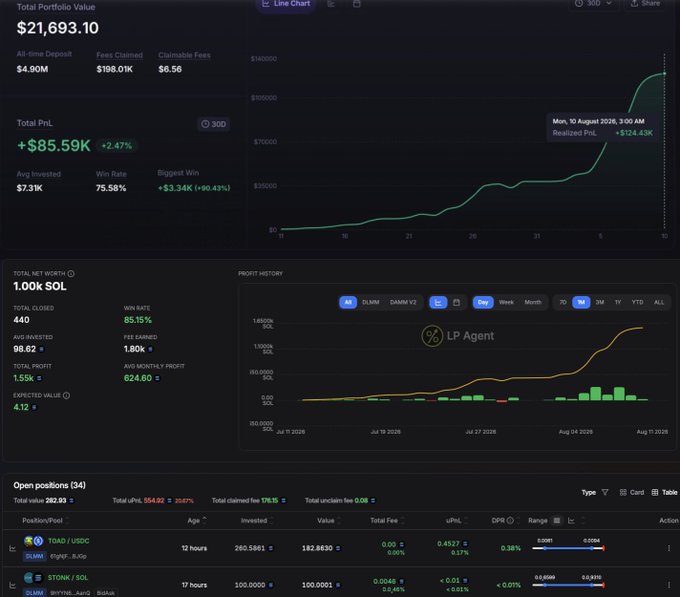
Task: Select Week grouping in profit history
Action: click(x=507, y=302)
